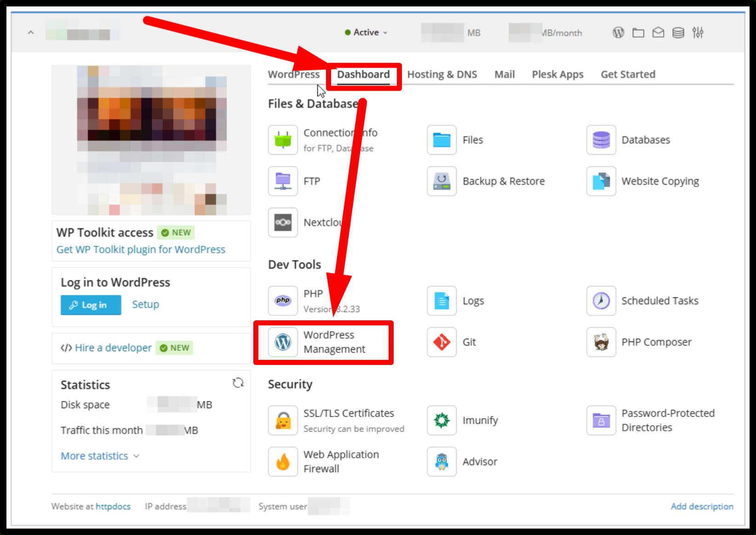Switch to the Plesk Apps tab
Screen dimensions: 756x535
(x=557, y=74)
